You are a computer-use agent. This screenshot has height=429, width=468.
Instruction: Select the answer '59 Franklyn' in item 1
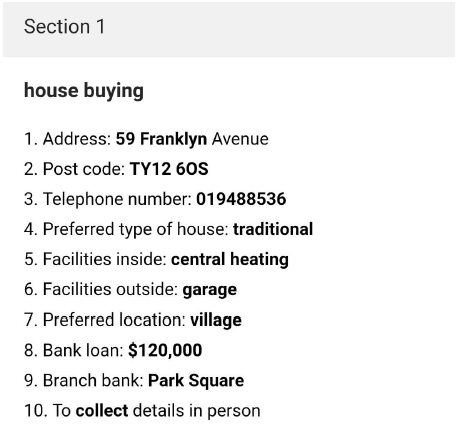click(x=161, y=139)
